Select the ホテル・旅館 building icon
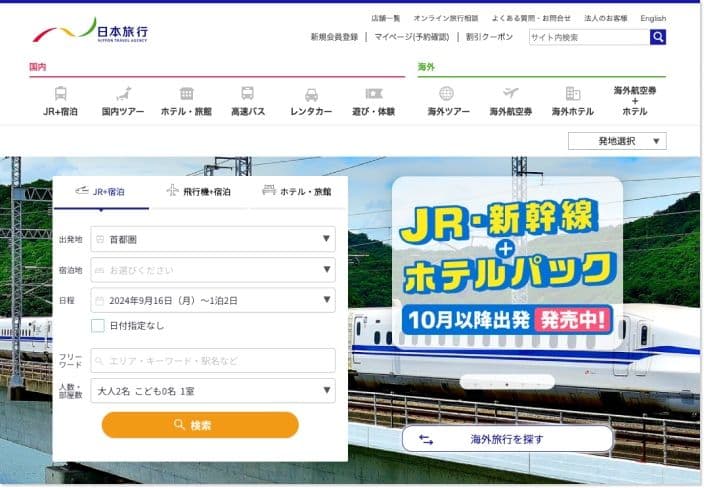 click(x=186, y=94)
